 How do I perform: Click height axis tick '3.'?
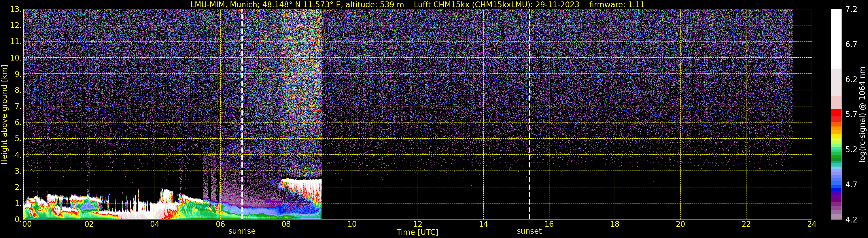pyautogui.click(x=18, y=171)
